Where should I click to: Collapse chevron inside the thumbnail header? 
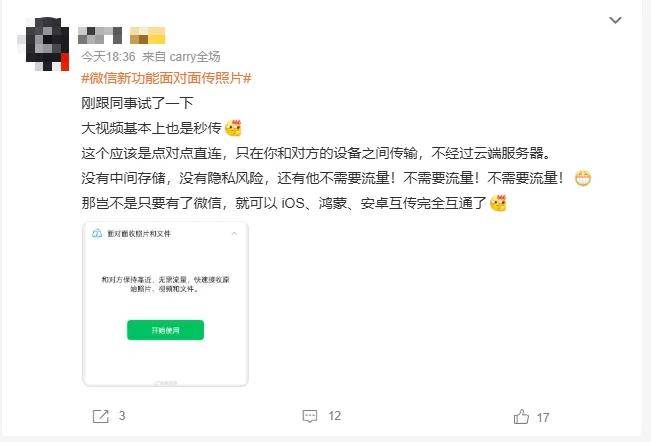pos(234,234)
